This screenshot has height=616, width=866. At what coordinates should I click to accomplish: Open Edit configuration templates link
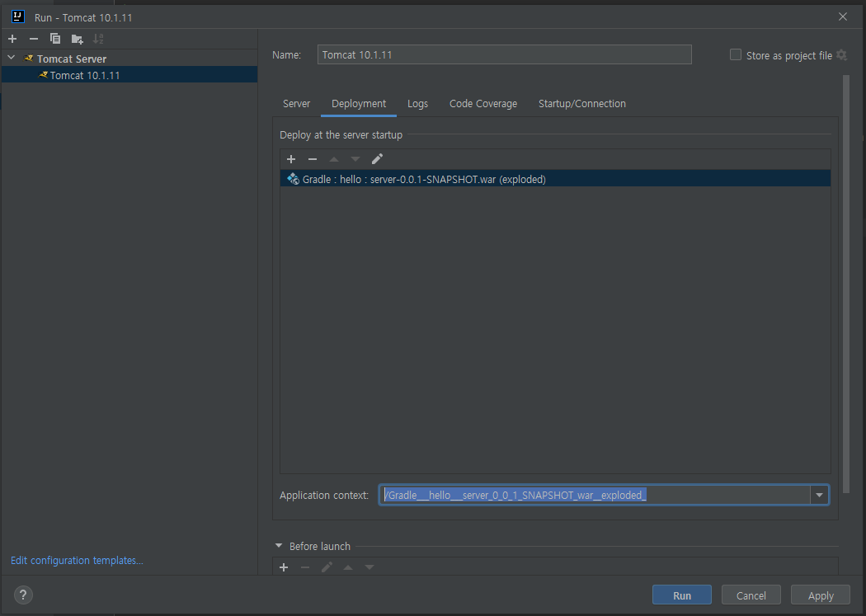77,560
